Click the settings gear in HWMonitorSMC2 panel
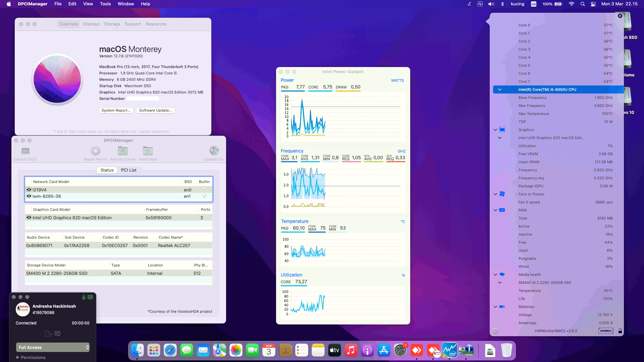Screen dimensions: 644x362 tap(495, 331)
